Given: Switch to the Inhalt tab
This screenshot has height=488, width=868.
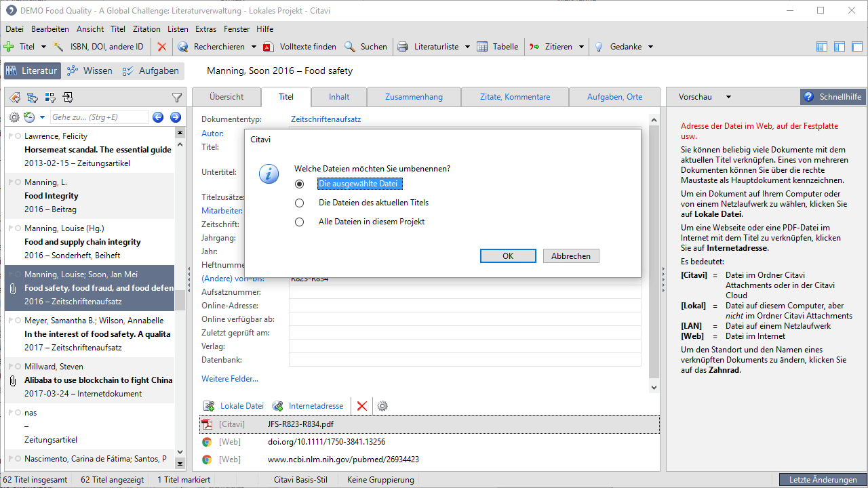Looking at the screenshot, I should tap(339, 97).
